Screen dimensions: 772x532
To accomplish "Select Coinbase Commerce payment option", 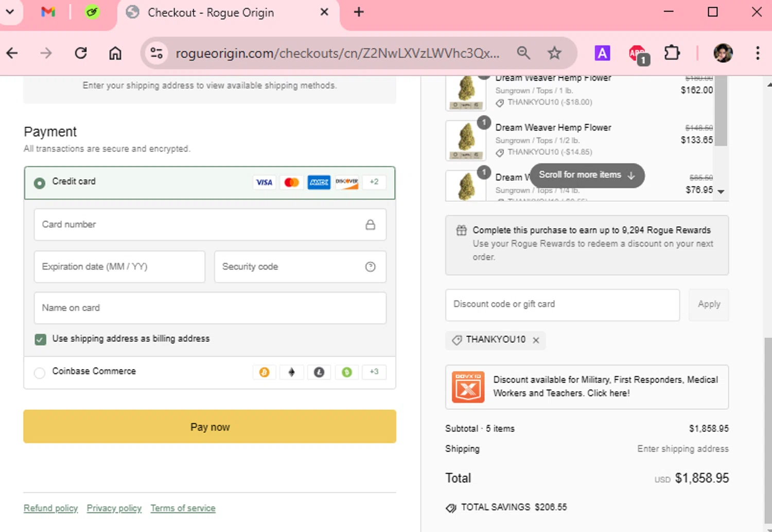I will click(39, 373).
